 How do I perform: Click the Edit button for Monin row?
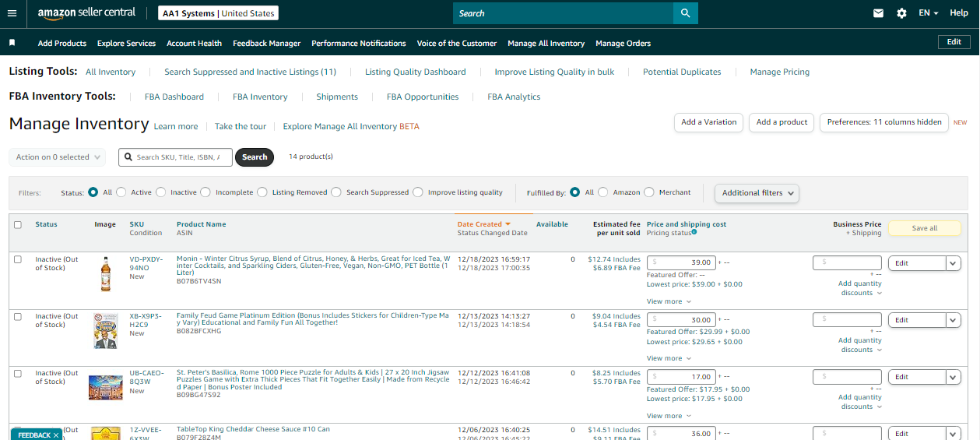917,263
